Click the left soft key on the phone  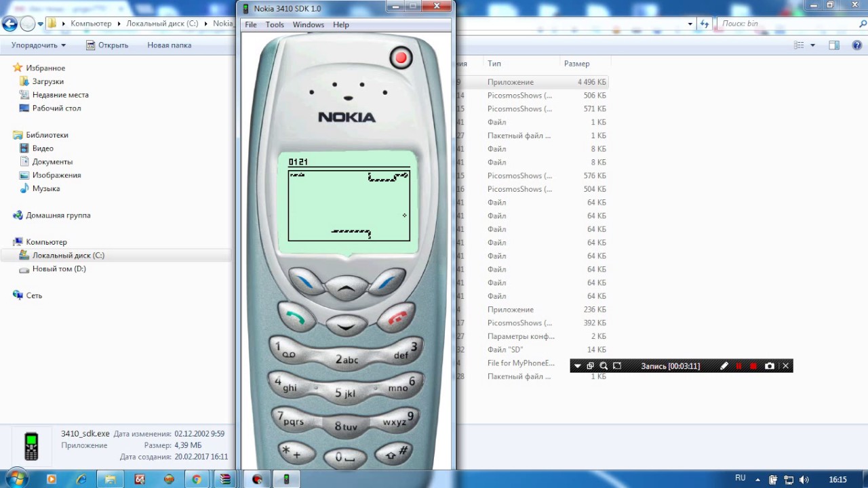click(x=307, y=281)
